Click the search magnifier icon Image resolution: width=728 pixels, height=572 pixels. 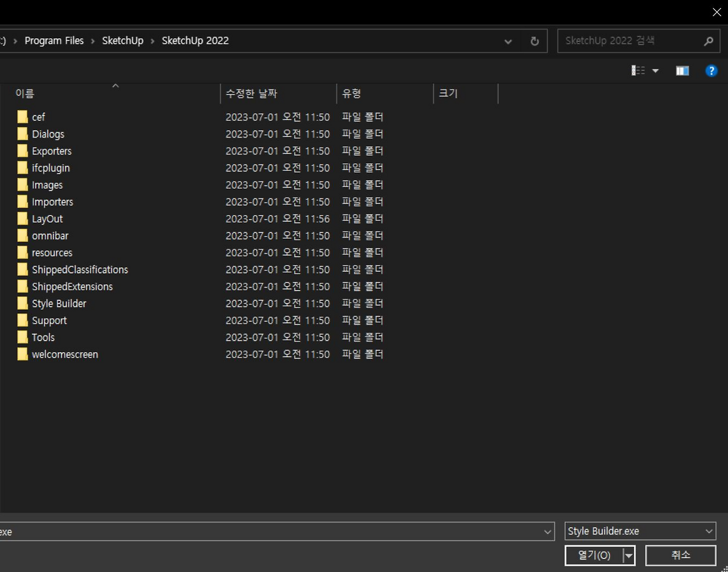(x=708, y=41)
